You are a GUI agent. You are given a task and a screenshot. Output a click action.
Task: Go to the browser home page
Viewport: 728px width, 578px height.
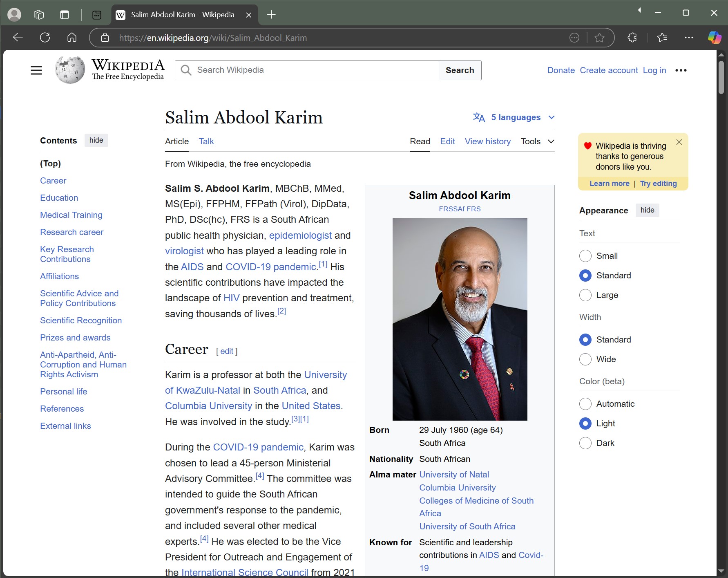[72, 38]
